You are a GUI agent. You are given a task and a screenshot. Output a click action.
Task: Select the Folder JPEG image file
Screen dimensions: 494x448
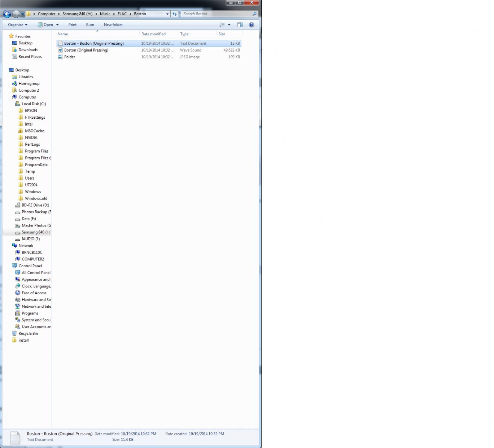[x=70, y=57]
